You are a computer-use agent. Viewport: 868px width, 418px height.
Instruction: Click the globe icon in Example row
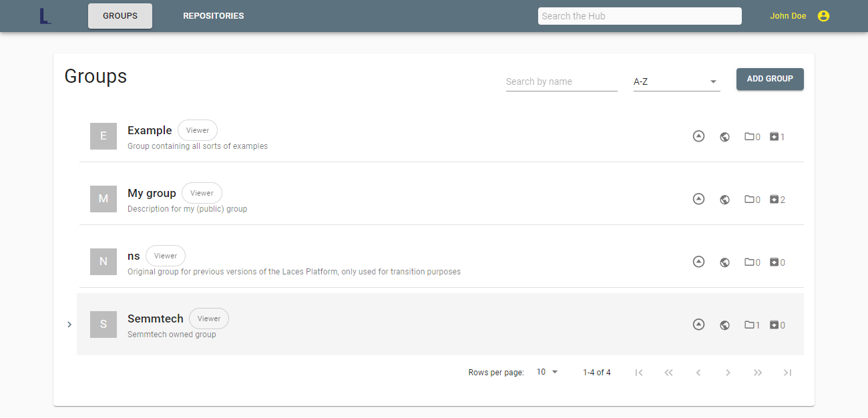(x=724, y=137)
